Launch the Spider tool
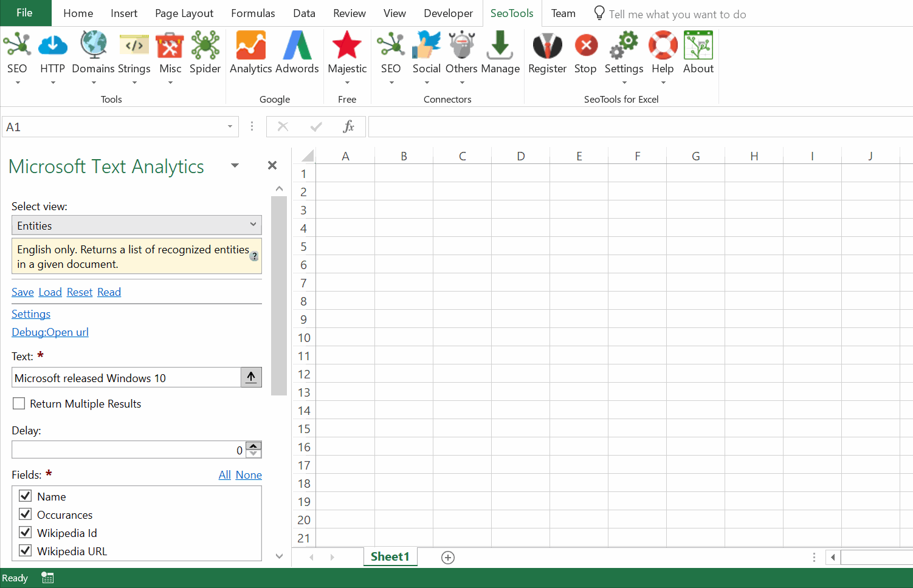Screen dimensions: 913x588 pos(205,45)
